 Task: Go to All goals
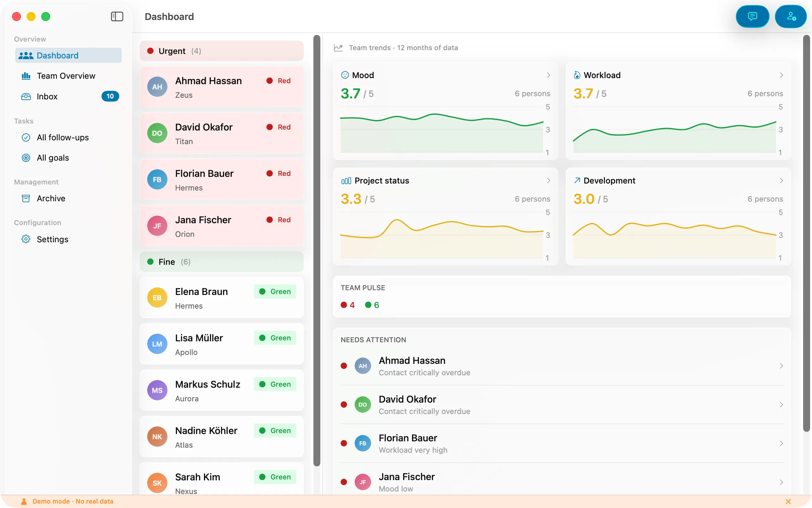(x=69, y=158)
